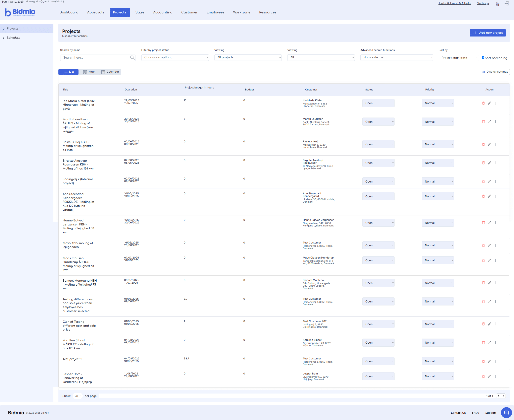Screen dimensions: 514x420
Task: Edit the Ida Maria Kiefer project
Action: point(489,103)
